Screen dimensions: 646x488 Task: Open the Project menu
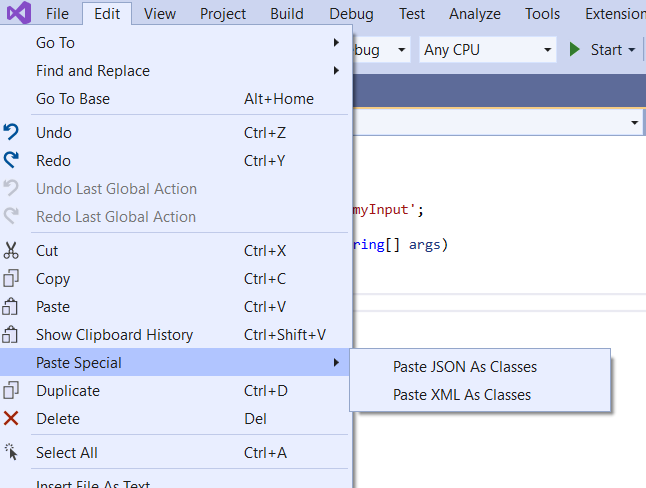click(x=223, y=14)
